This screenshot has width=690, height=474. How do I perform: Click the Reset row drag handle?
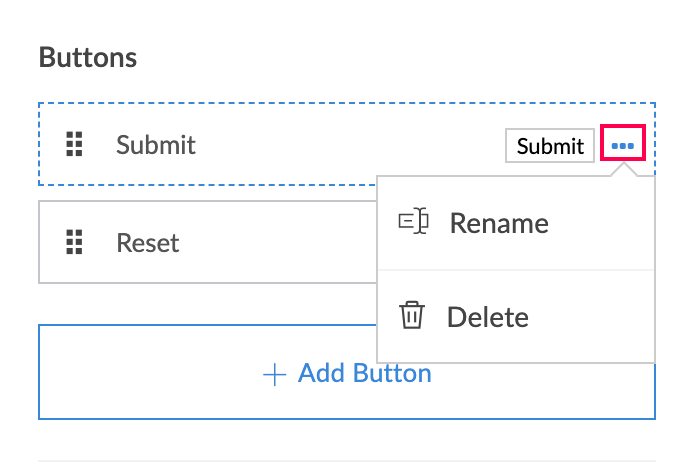click(x=73, y=243)
